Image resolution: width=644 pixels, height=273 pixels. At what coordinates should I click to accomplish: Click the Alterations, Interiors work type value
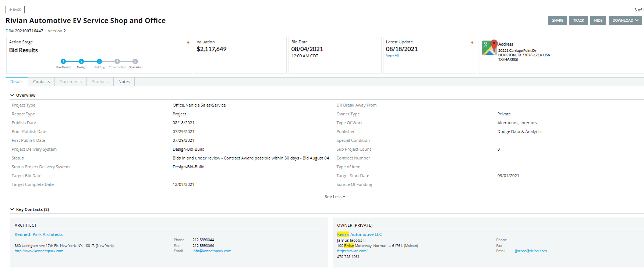(x=517, y=123)
